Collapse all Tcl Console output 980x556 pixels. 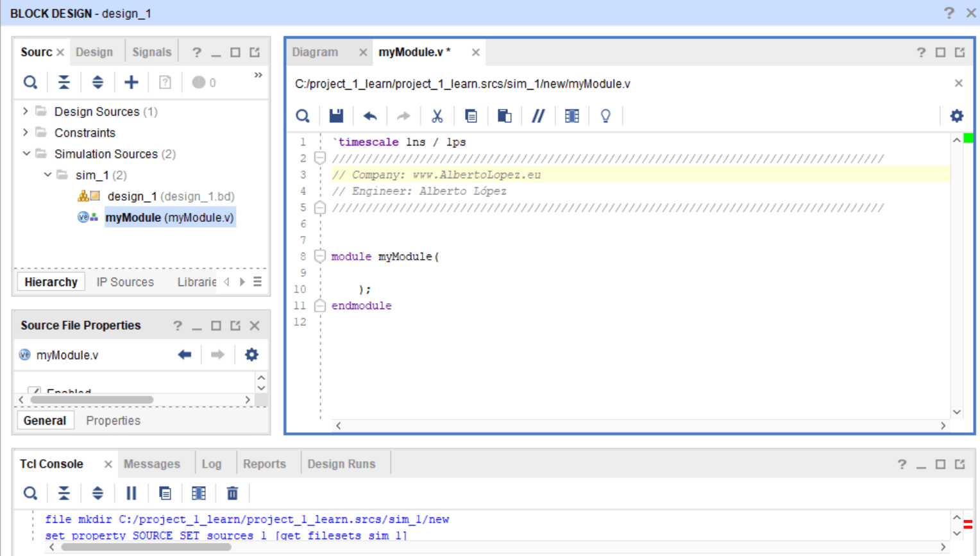tap(63, 493)
